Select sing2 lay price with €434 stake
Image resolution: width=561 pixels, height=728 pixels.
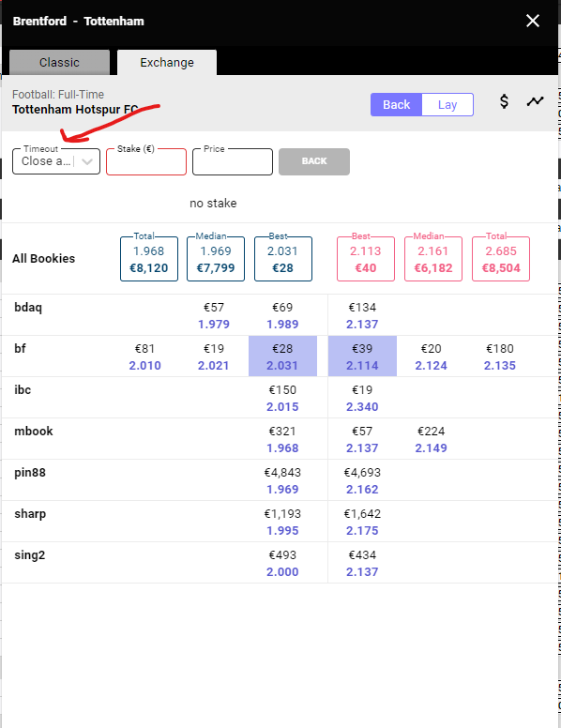(x=362, y=564)
